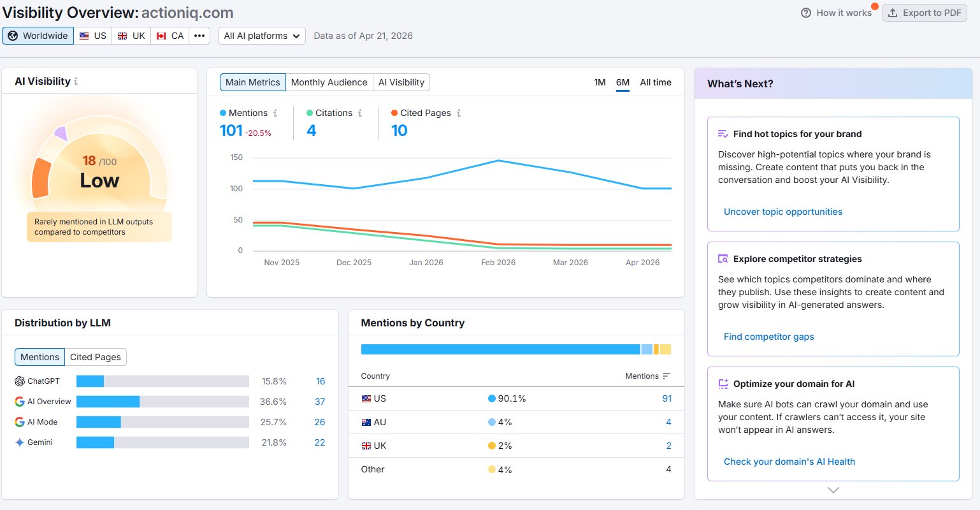Click AI Mode mentions count 26
Screen dimensions: 980x510
pos(320,422)
